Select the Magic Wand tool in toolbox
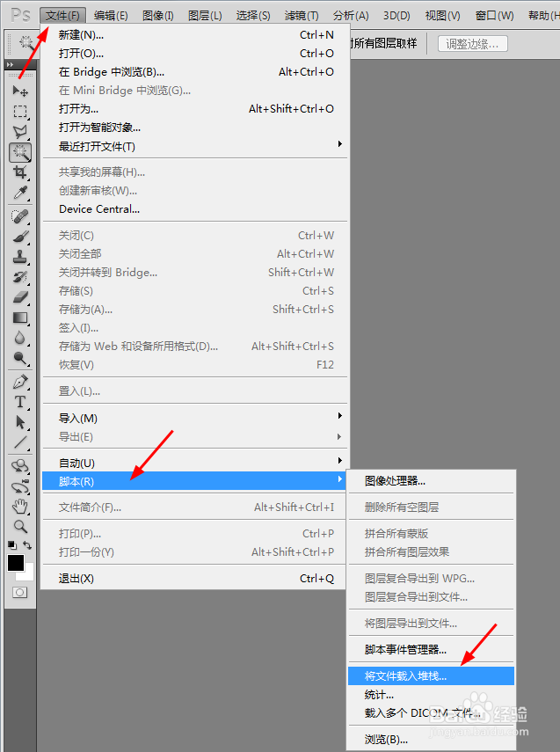The image size is (560, 752). [x=20, y=152]
